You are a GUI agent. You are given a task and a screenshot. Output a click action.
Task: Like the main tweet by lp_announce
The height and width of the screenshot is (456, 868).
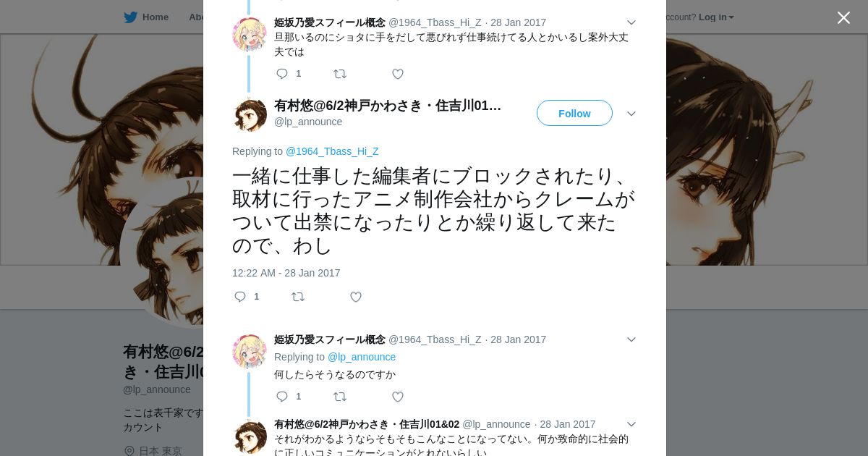tap(356, 297)
